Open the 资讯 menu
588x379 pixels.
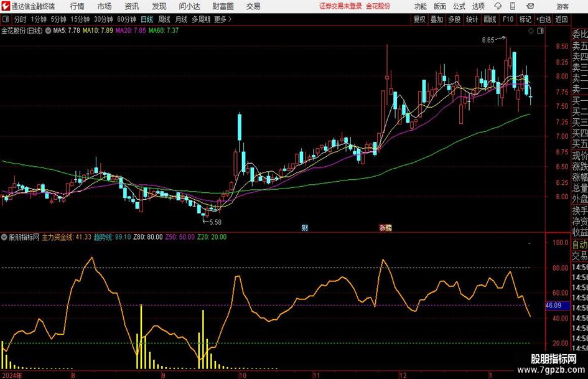(x=132, y=6)
